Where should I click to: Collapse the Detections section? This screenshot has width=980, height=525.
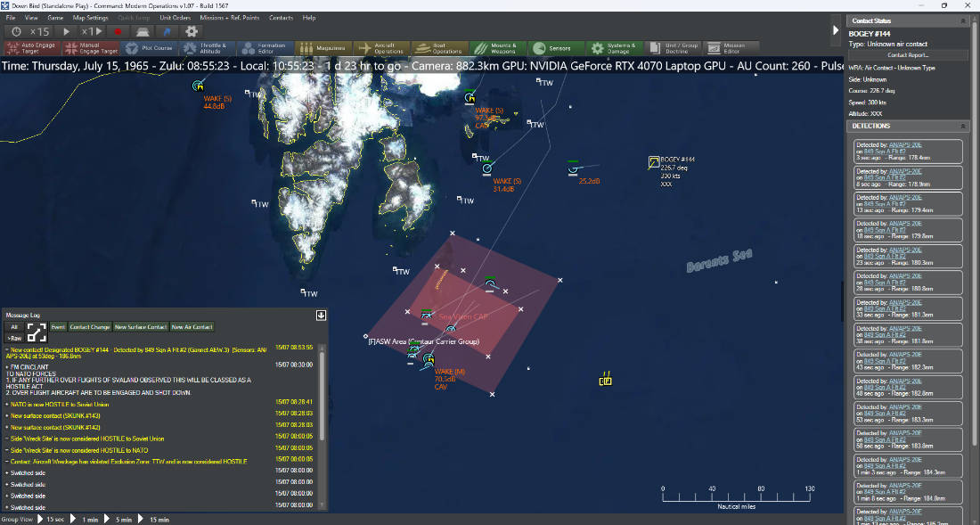[962, 126]
